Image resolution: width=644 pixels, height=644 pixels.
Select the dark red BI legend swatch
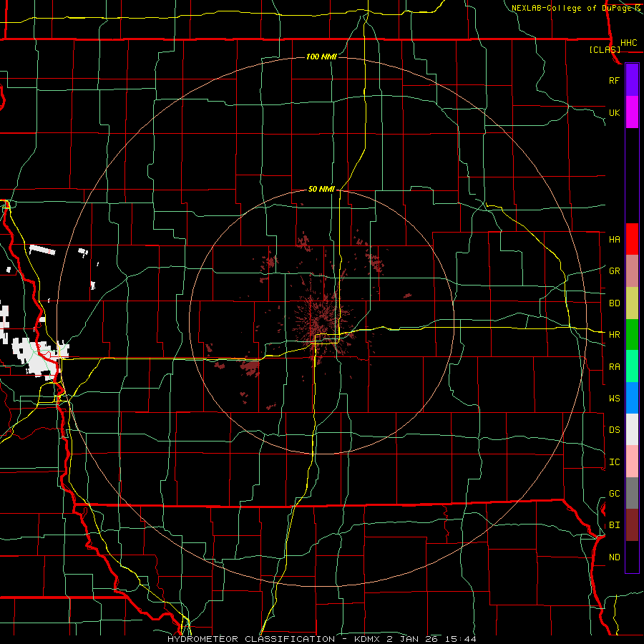click(x=632, y=525)
